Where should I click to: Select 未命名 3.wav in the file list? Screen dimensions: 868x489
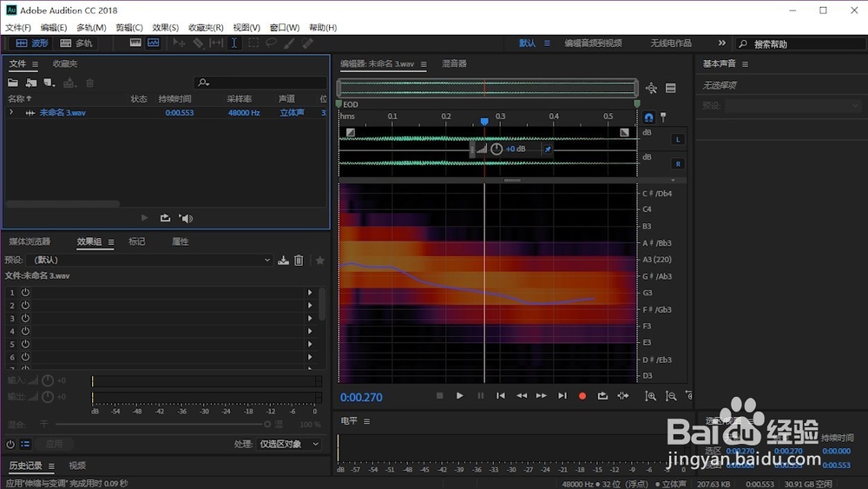click(x=62, y=112)
